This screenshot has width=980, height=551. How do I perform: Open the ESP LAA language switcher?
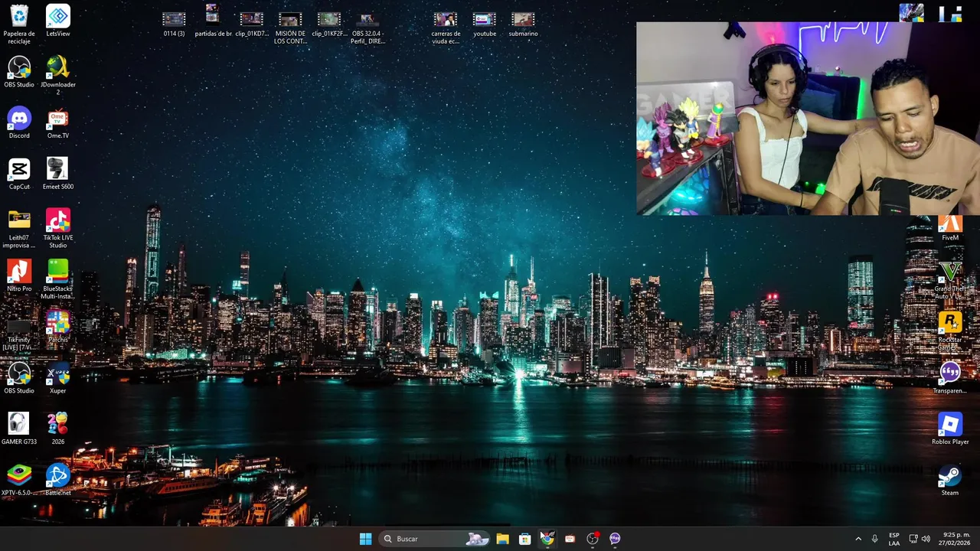[894, 539]
